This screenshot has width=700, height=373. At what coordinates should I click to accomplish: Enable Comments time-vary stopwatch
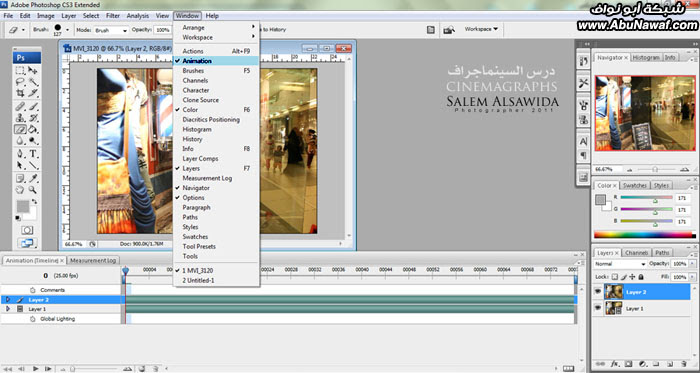(32, 290)
